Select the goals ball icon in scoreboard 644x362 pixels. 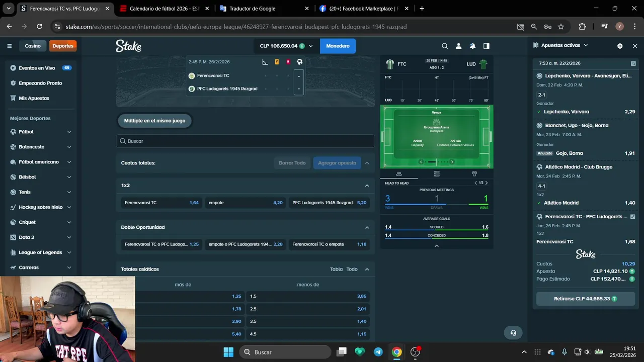click(x=299, y=62)
